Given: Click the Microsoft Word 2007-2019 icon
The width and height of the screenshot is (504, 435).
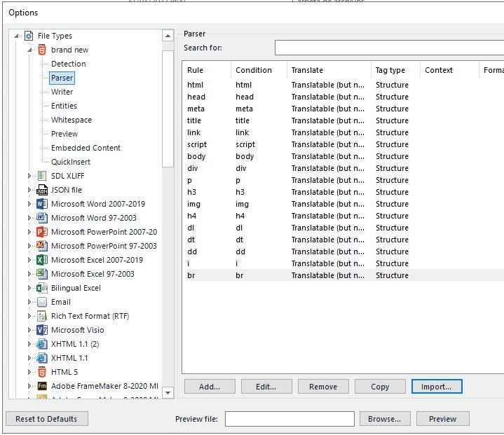Looking at the screenshot, I should click(x=42, y=204).
